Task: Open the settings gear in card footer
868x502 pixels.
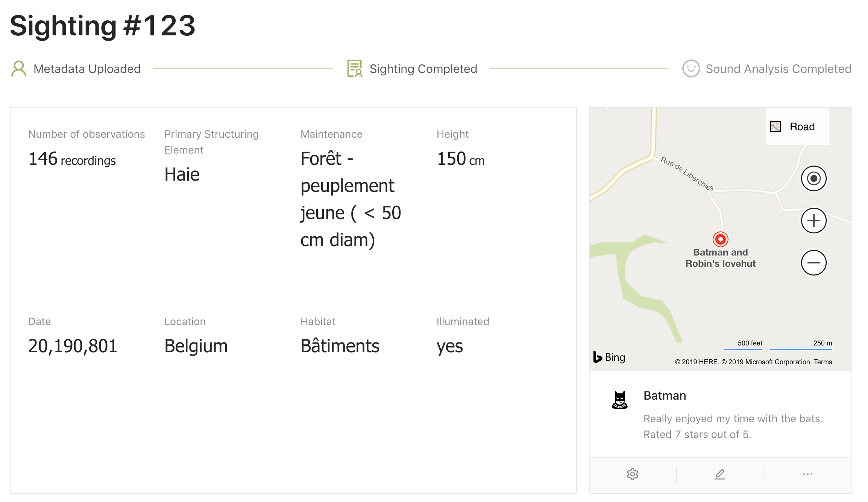Action: click(x=633, y=474)
